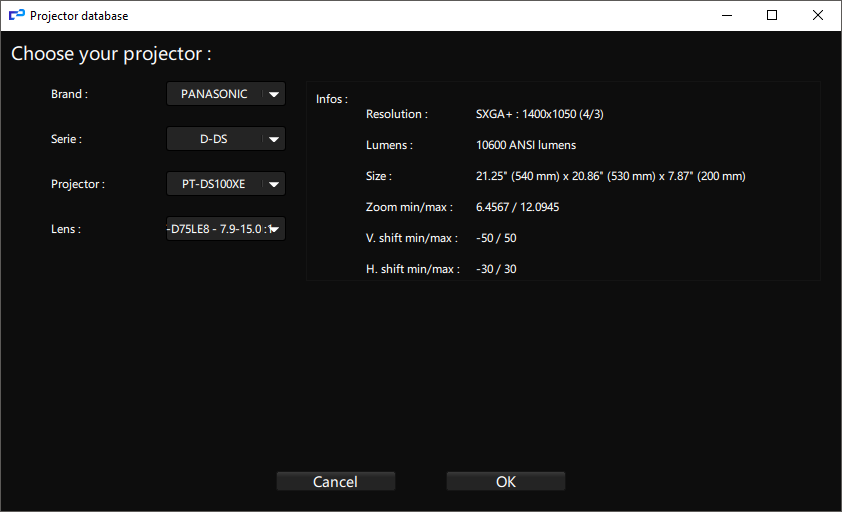Click the Projector database app icon
This screenshot has height=512, width=842.
point(17,16)
